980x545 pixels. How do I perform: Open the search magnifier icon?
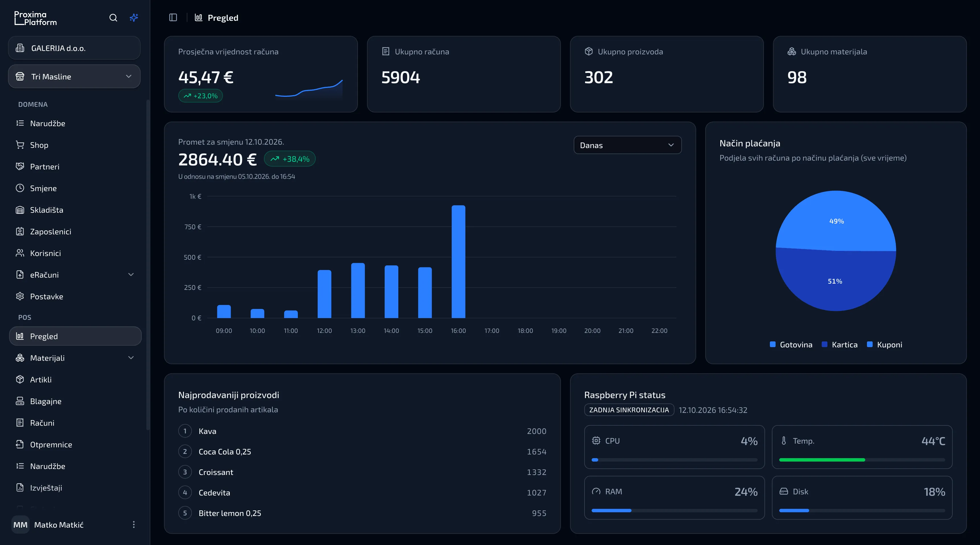pyautogui.click(x=113, y=17)
